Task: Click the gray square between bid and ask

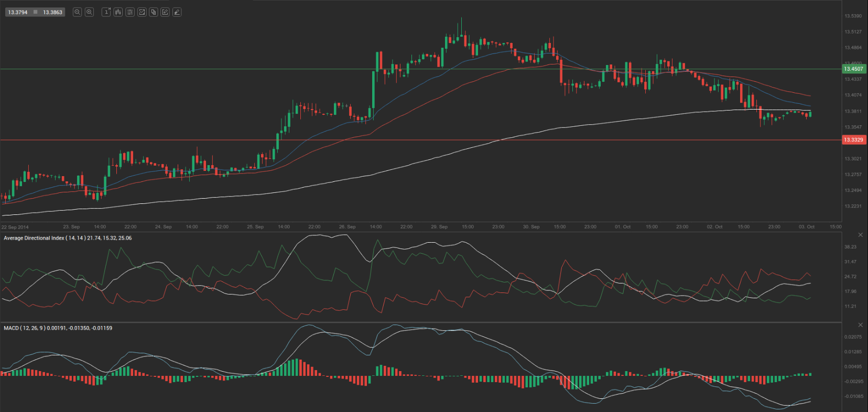Action: pyautogui.click(x=36, y=12)
